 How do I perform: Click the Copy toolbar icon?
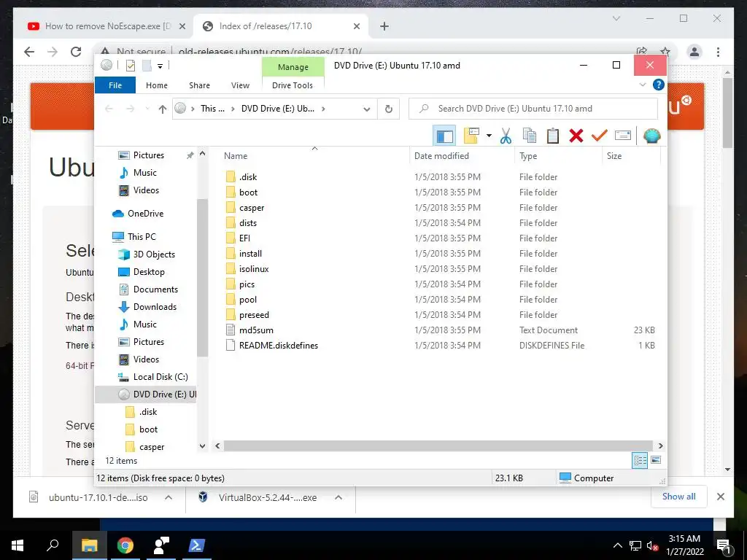(530, 136)
